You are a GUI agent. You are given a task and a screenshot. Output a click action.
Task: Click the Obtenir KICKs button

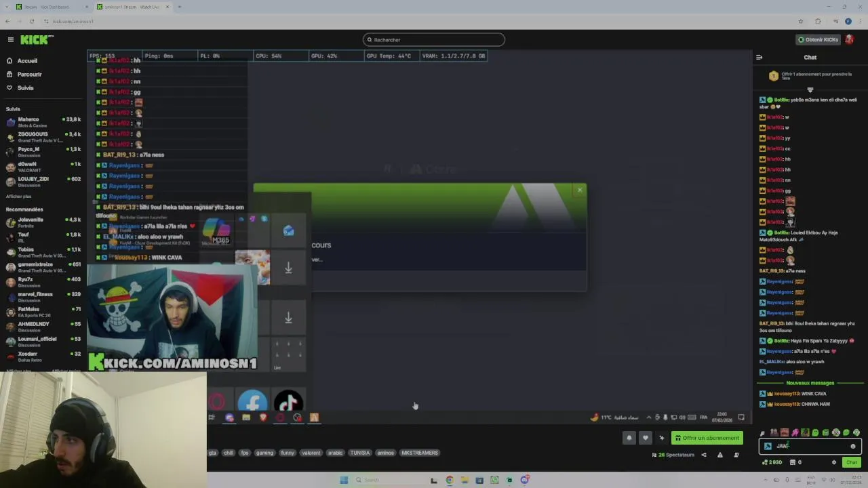coord(818,40)
